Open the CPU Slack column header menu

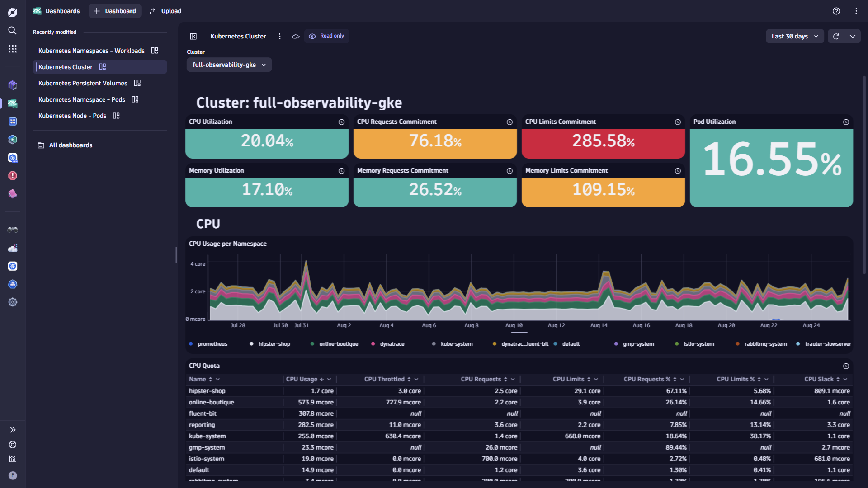(x=845, y=379)
